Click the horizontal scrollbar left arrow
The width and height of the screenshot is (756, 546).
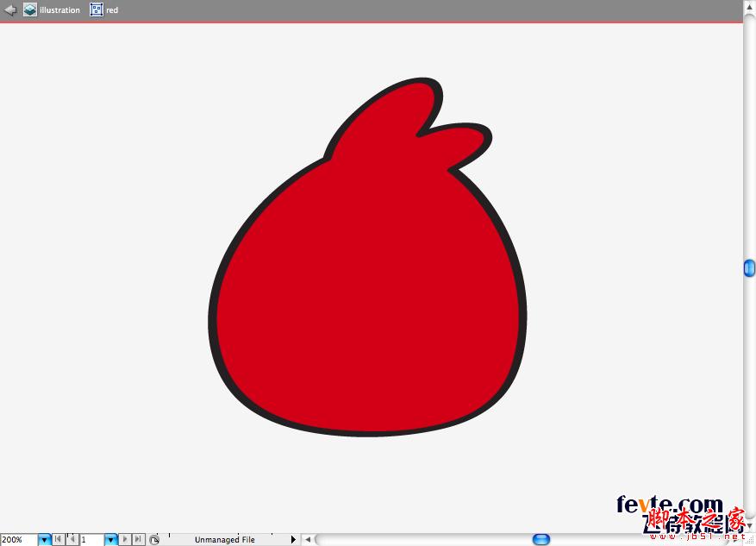click(x=308, y=539)
